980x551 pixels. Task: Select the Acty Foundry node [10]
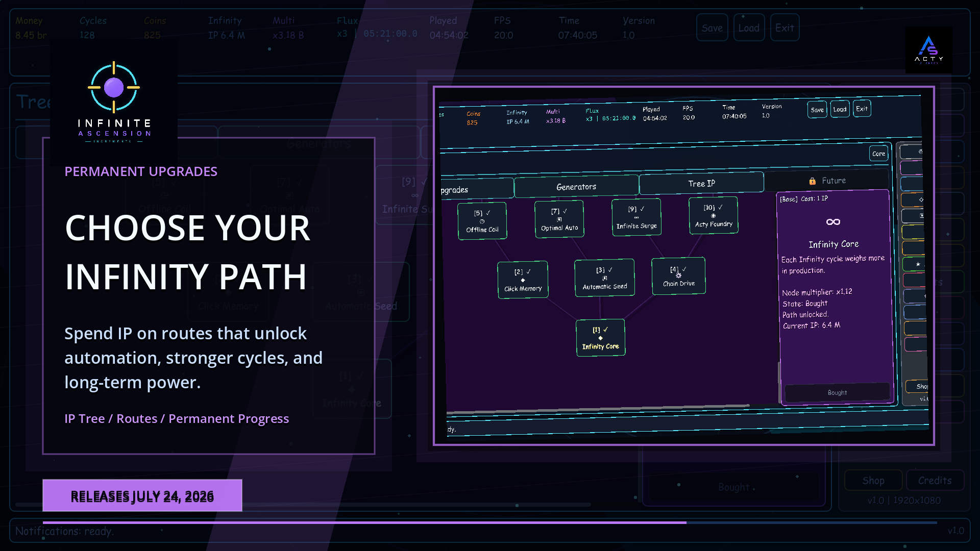714,215
